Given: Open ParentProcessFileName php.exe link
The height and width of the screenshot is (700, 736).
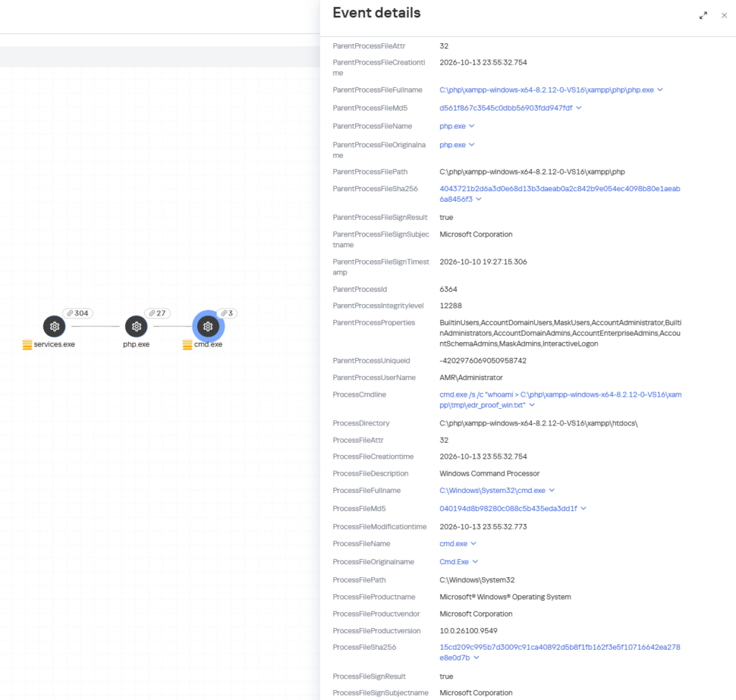Looking at the screenshot, I should (x=453, y=126).
